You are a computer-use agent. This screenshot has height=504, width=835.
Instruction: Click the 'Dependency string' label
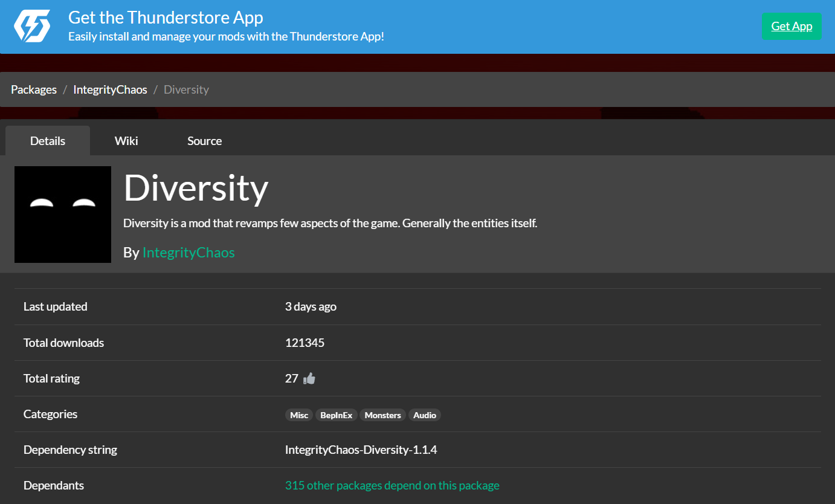pos(70,450)
